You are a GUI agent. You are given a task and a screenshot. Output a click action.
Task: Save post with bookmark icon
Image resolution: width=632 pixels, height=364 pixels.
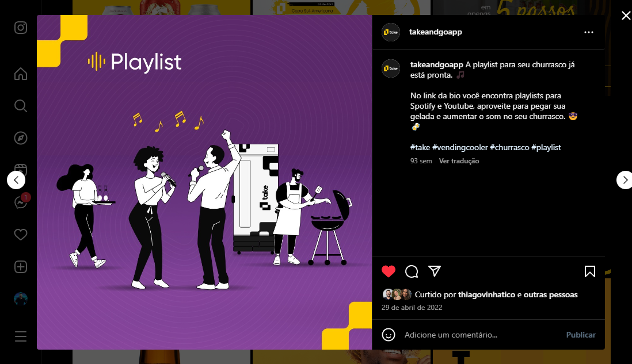click(589, 271)
